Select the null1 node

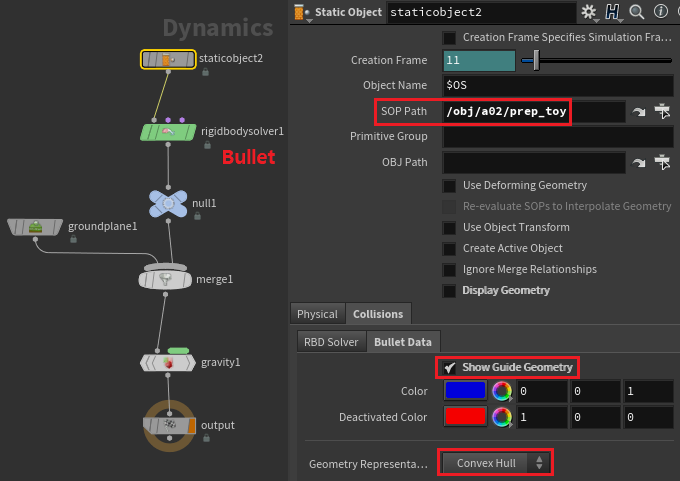click(168, 203)
